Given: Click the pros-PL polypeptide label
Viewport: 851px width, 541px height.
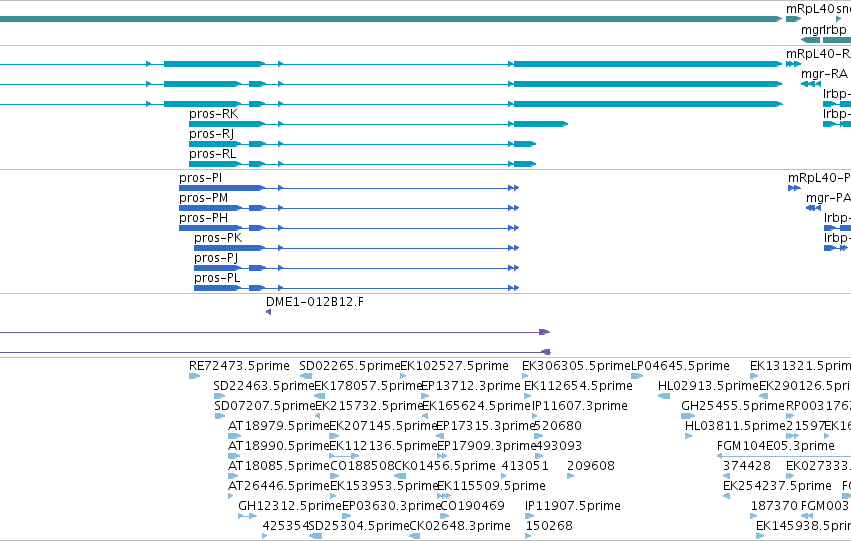Looking at the screenshot, I should pos(217,278).
